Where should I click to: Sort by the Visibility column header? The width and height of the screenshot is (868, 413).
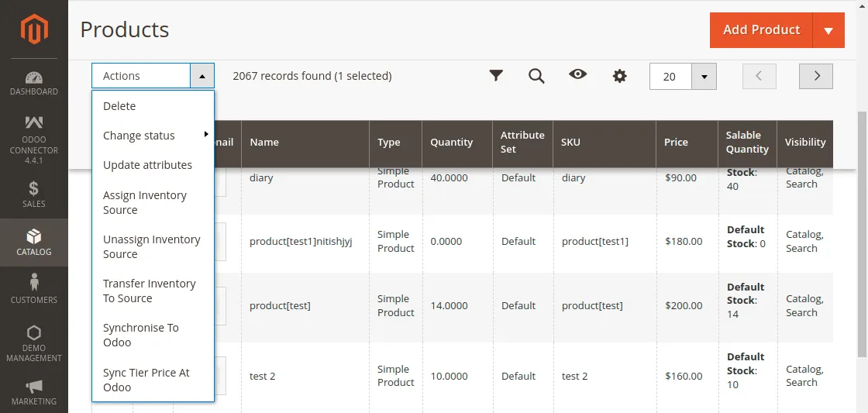pos(805,143)
